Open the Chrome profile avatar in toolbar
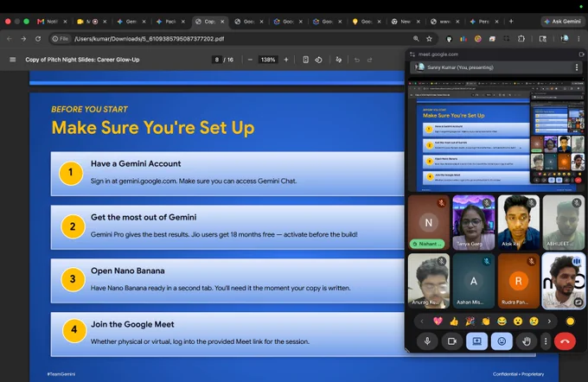This screenshot has width=588, height=382. tap(564, 39)
